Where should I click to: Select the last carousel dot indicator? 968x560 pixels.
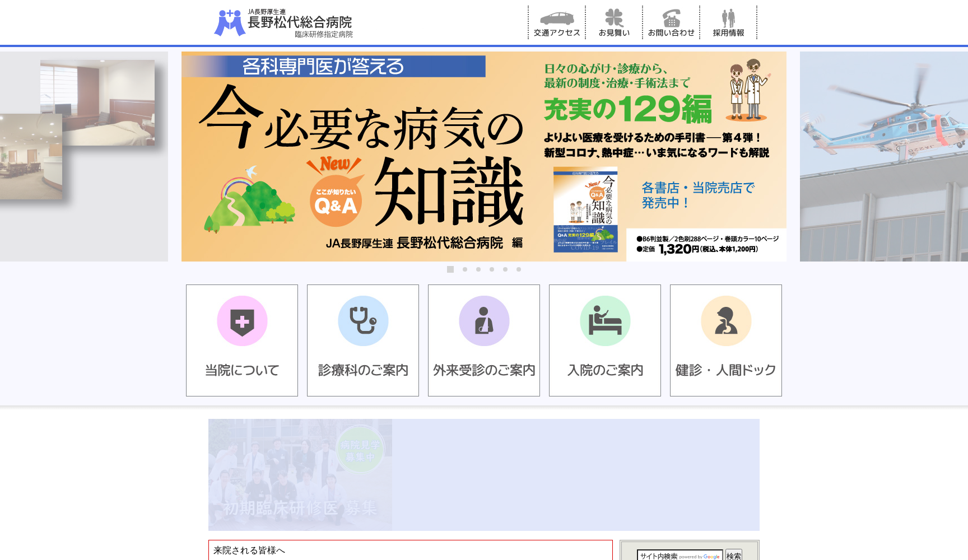tap(518, 269)
